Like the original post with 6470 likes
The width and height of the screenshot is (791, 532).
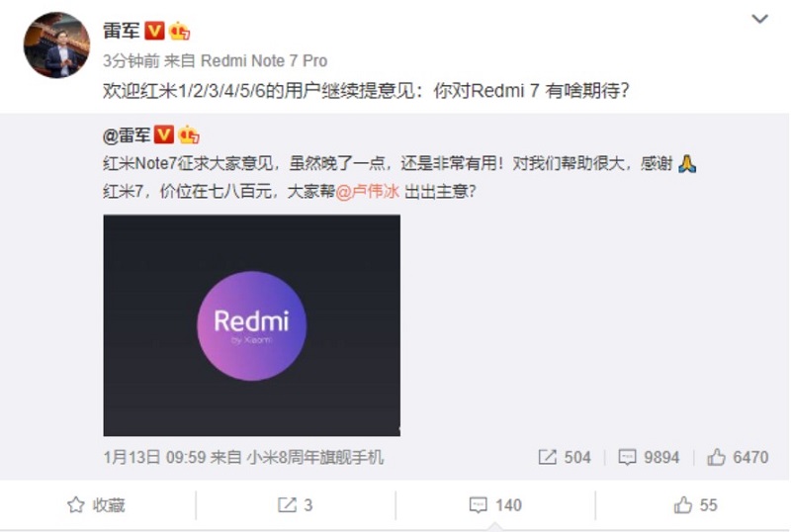[738, 457]
